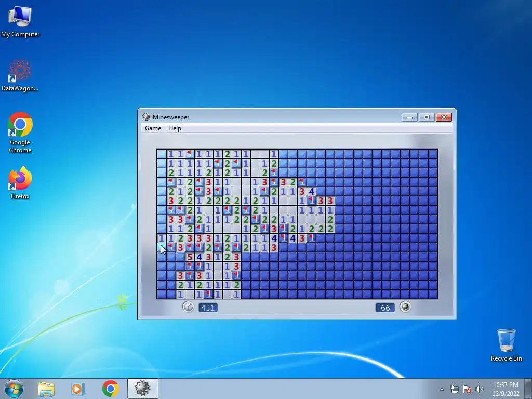This screenshot has width=532, height=399.
Task: Uncover the top-right corner cell of the board
Action: pos(433,154)
